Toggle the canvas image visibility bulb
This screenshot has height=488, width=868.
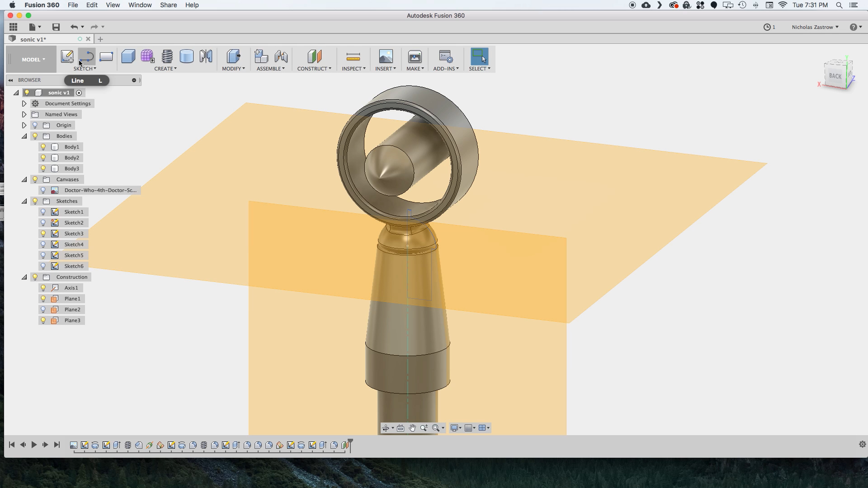point(43,190)
